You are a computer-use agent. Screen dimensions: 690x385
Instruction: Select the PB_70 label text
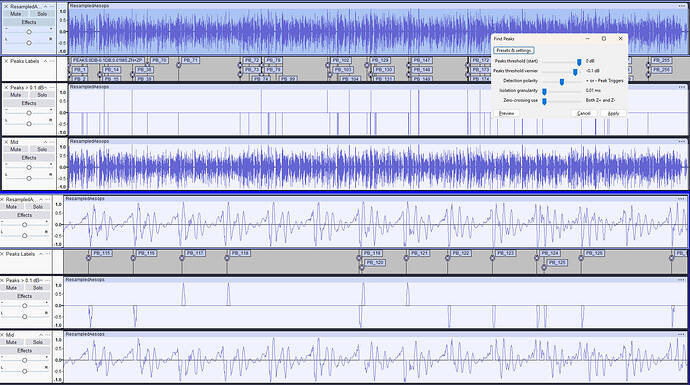(x=159, y=60)
